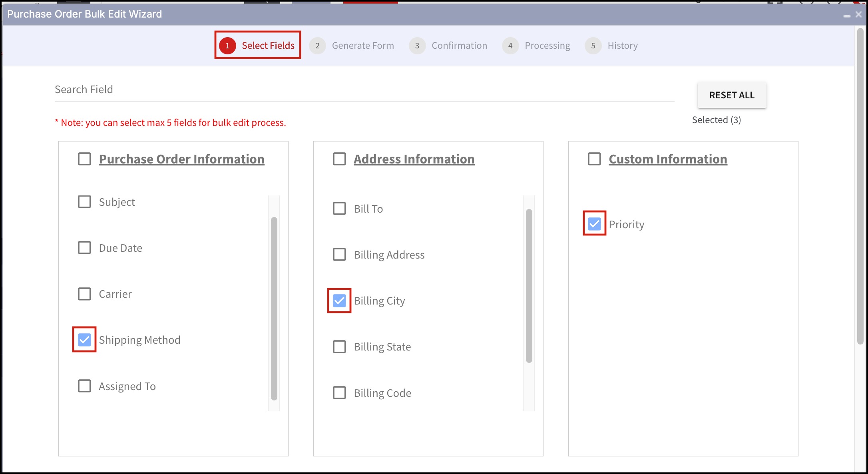Open the History step tab

click(622, 46)
